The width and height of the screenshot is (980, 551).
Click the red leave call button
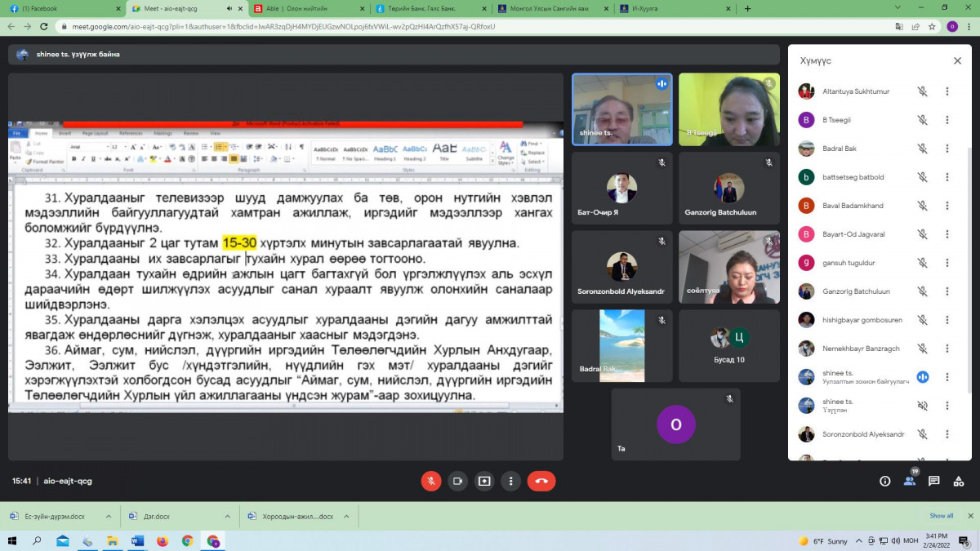pos(541,481)
